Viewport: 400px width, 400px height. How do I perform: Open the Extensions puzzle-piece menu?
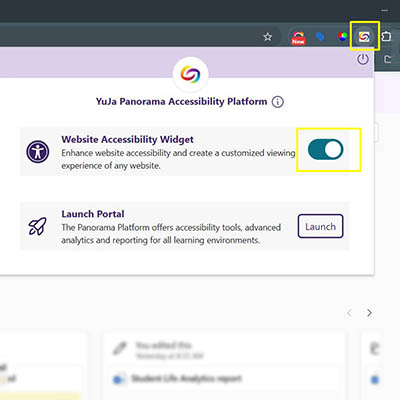pos(386,36)
